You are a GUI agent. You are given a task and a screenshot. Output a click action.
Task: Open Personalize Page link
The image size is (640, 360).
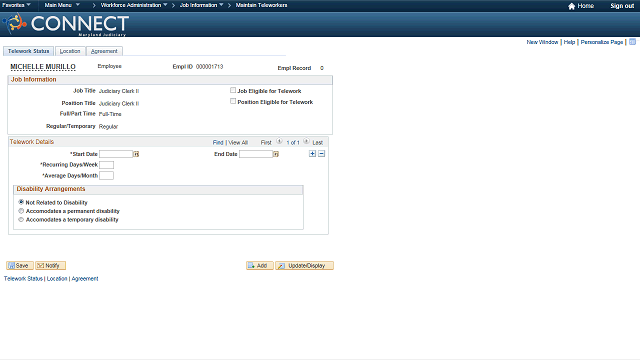602,42
